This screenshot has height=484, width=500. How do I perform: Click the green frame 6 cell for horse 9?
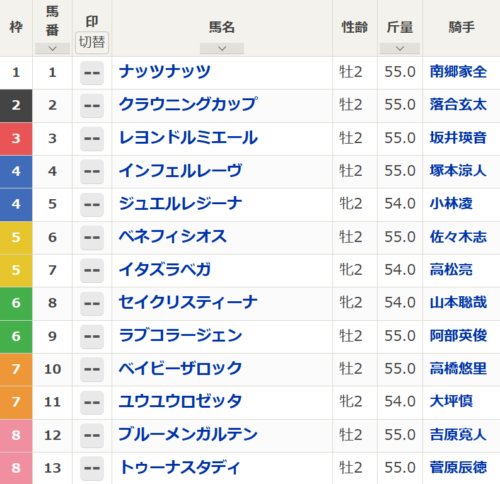[x=16, y=336]
